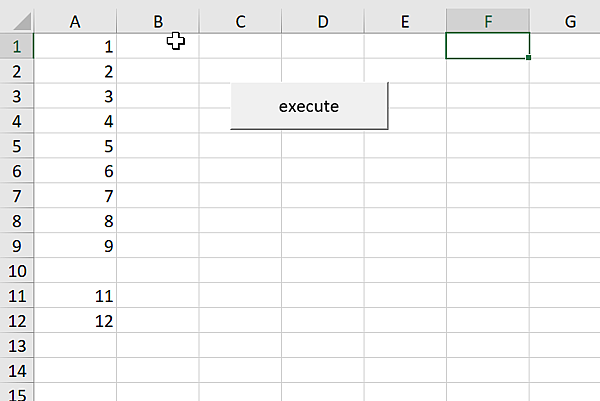This screenshot has height=401, width=600.
Task: Select row 1 header
Action: 16,46
